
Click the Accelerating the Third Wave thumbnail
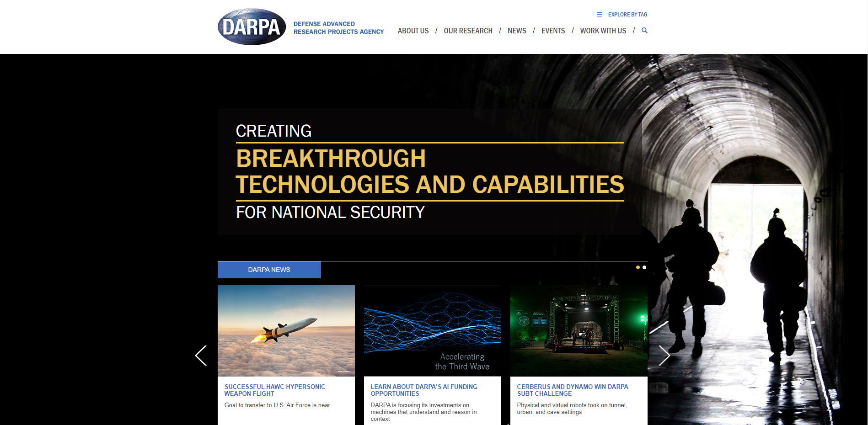tap(433, 331)
